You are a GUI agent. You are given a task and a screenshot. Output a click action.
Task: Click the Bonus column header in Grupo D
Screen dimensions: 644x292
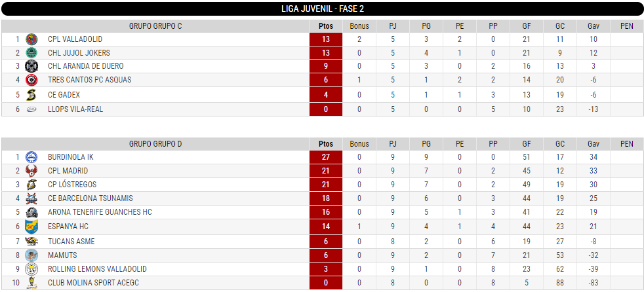(x=359, y=144)
